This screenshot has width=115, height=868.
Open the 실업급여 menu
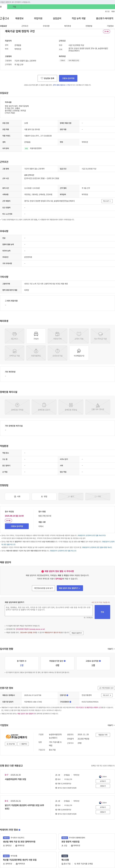tap(57, 19)
